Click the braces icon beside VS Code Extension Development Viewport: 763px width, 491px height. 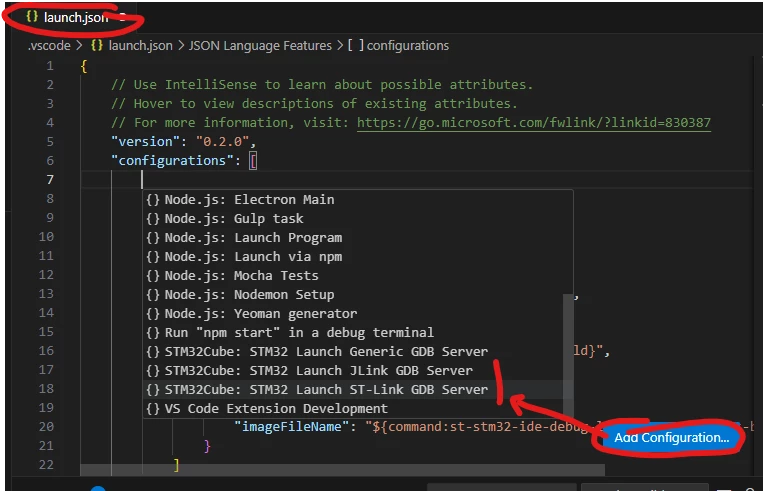[x=153, y=408]
